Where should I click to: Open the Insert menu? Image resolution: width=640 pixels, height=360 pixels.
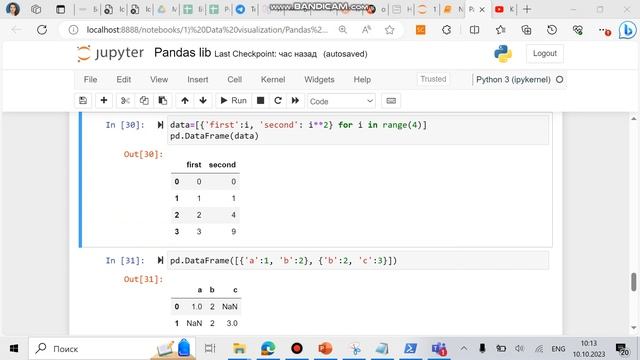click(x=198, y=80)
